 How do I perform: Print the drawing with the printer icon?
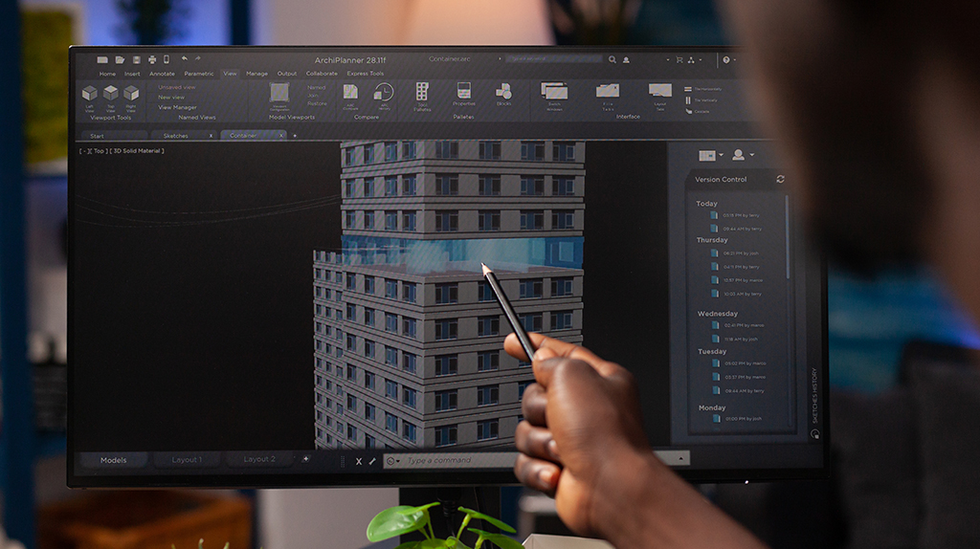click(152, 60)
